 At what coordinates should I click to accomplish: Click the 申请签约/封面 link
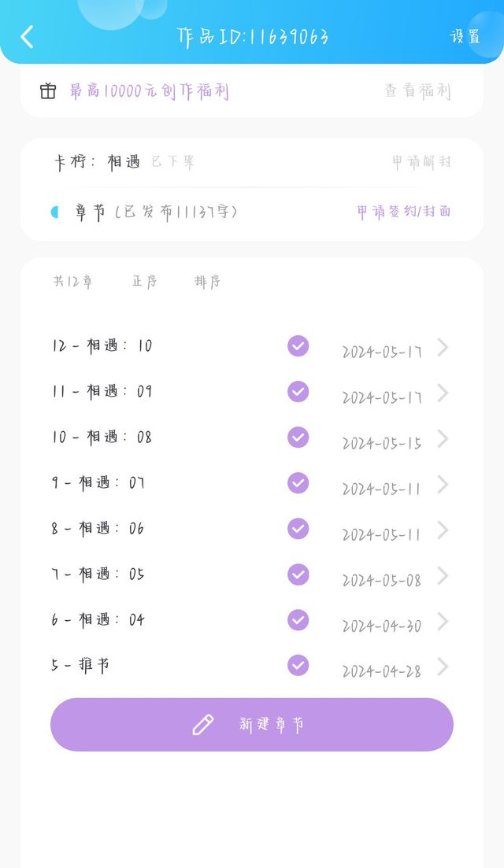click(404, 212)
